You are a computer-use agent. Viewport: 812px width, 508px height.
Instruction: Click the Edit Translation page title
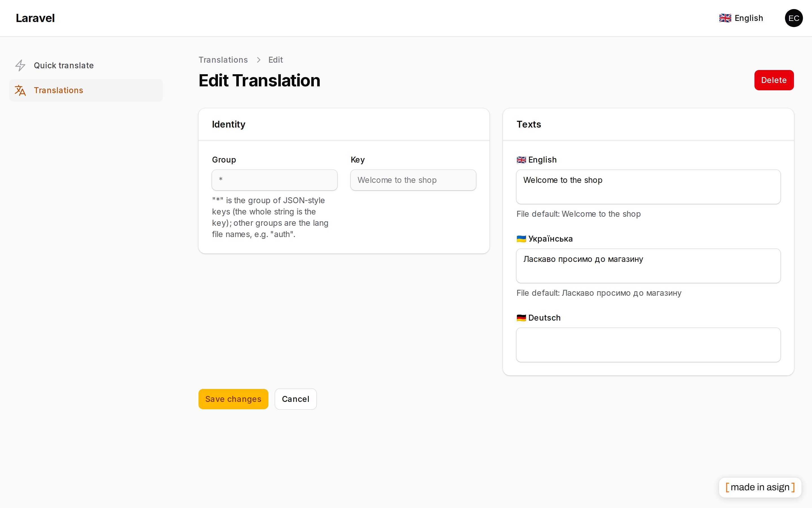pyautogui.click(x=259, y=81)
